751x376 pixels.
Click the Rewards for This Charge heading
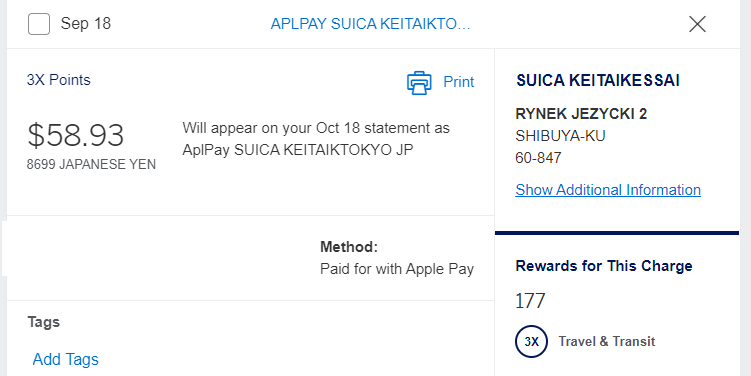603,266
